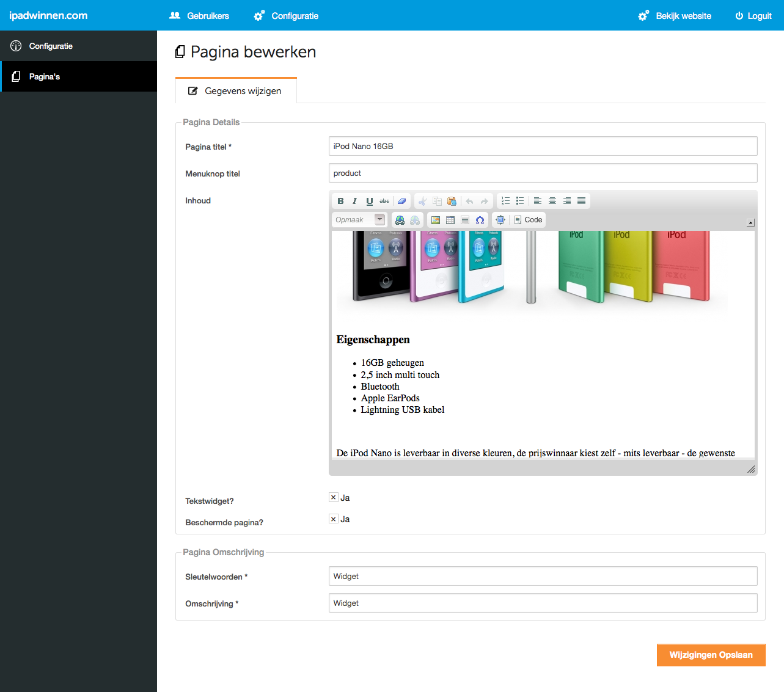Cut selected text with scissors icon
Viewport: 784px width, 692px height.
(x=423, y=201)
